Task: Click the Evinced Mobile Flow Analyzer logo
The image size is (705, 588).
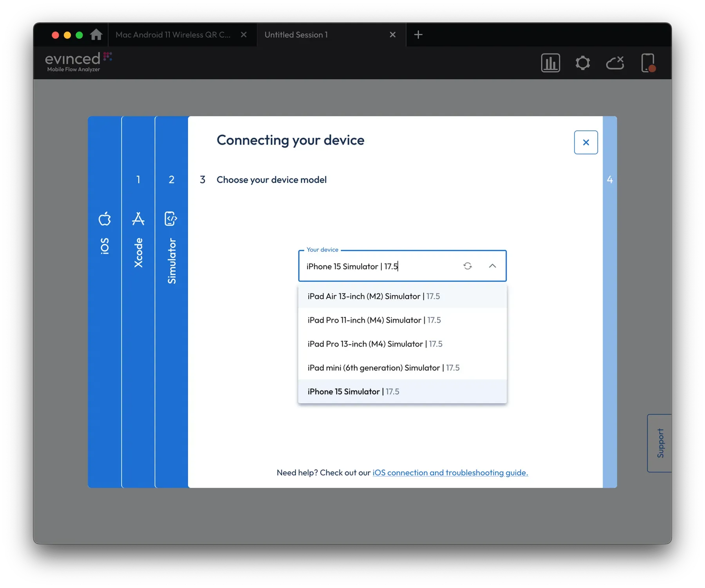Action: [x=78, y=62]
